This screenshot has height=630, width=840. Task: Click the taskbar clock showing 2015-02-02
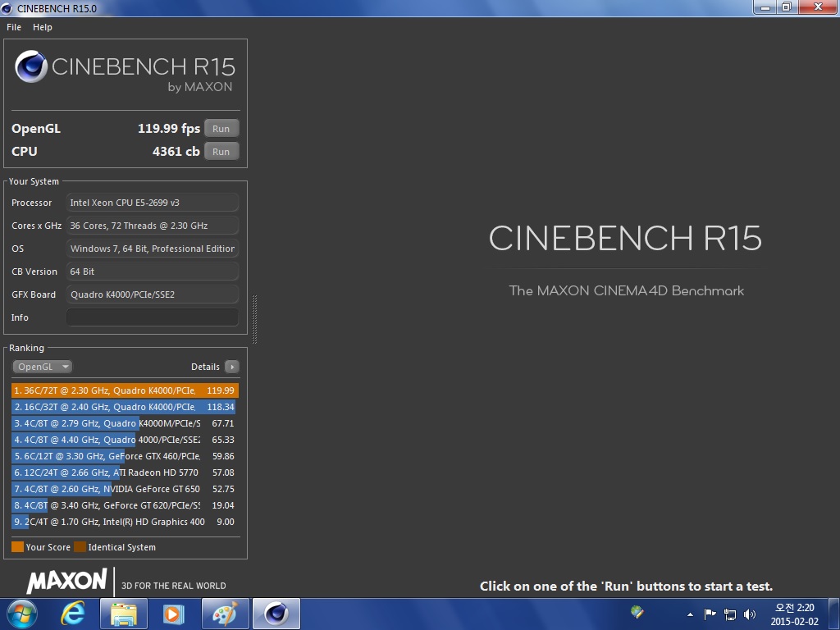pos(794,614)
